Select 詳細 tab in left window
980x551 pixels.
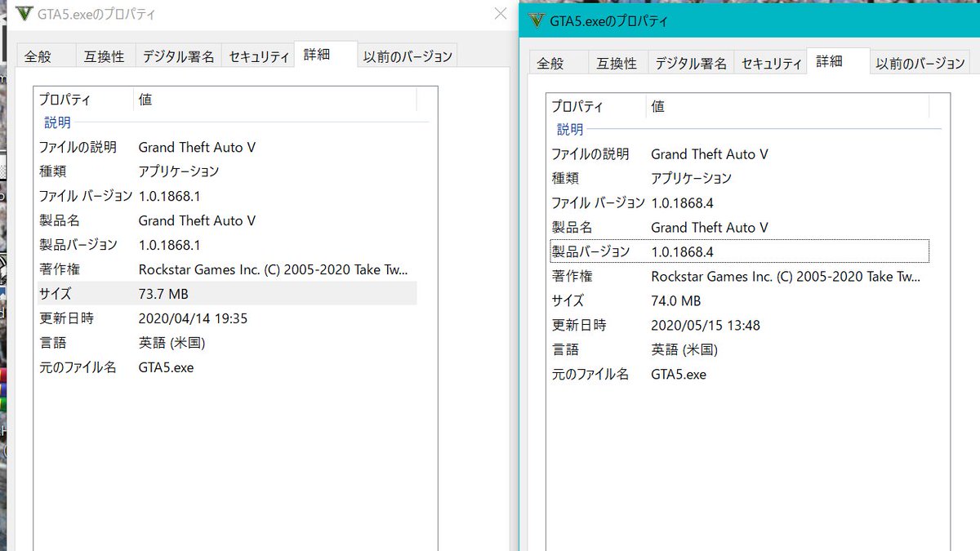click(326, 54)
